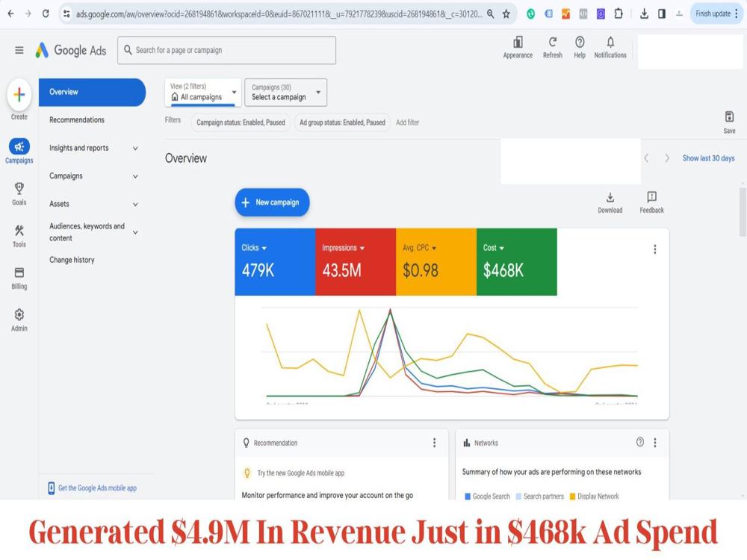Go to previous date range arrow
The image size is (747, 560).
646,158
